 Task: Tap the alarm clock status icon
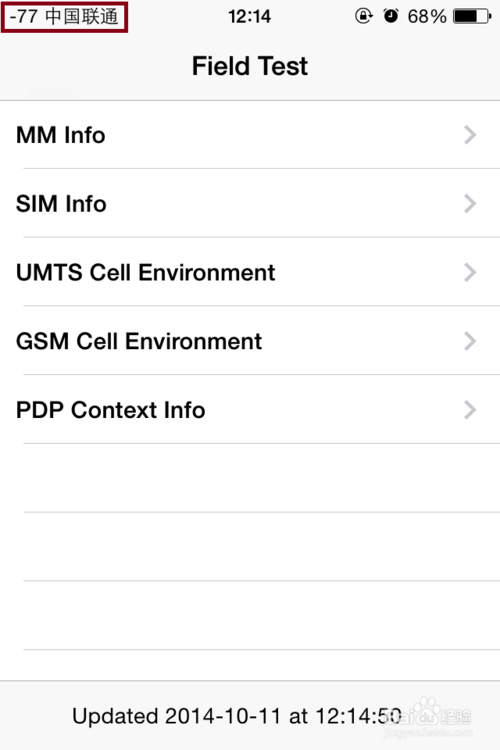[x=391, y=16]
